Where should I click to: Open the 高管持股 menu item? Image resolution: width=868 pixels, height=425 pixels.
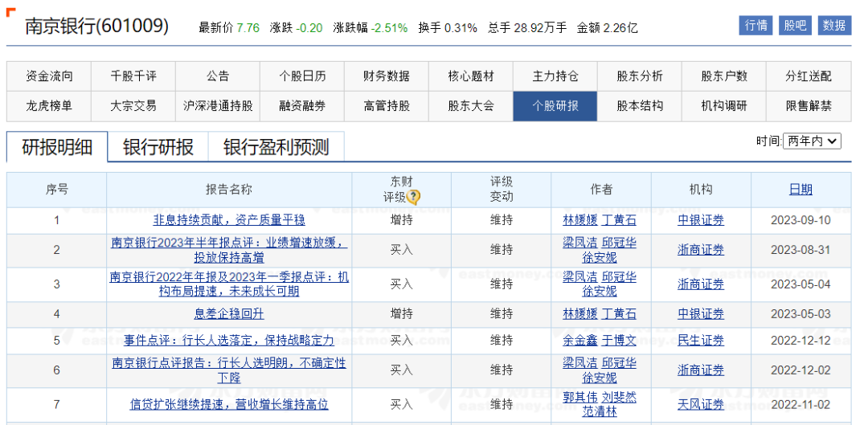(x=387, y=106)
